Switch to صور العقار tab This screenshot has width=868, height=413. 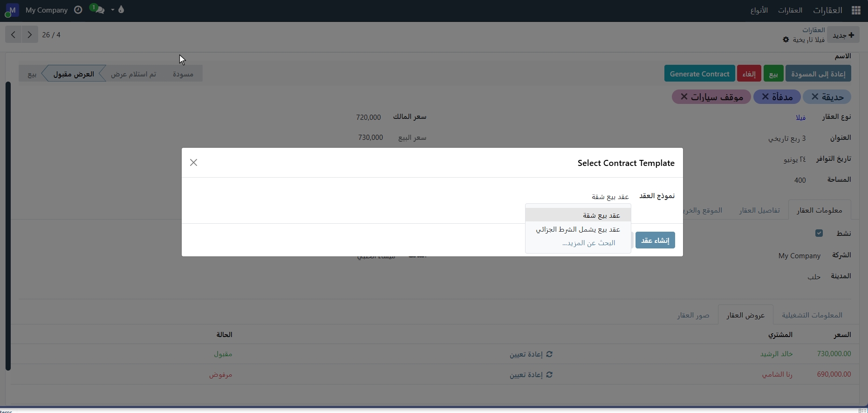coord(693,315)
